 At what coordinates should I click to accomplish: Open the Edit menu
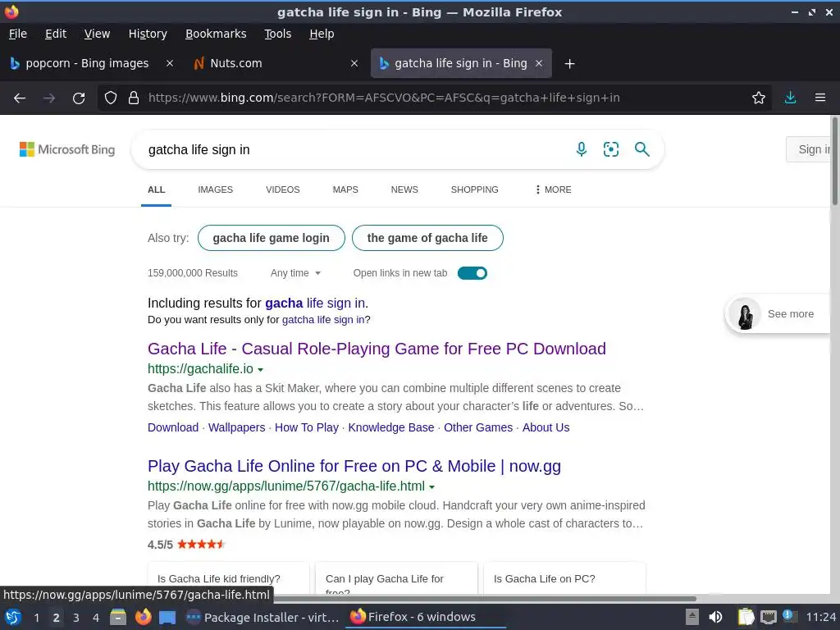click(56, 34)
